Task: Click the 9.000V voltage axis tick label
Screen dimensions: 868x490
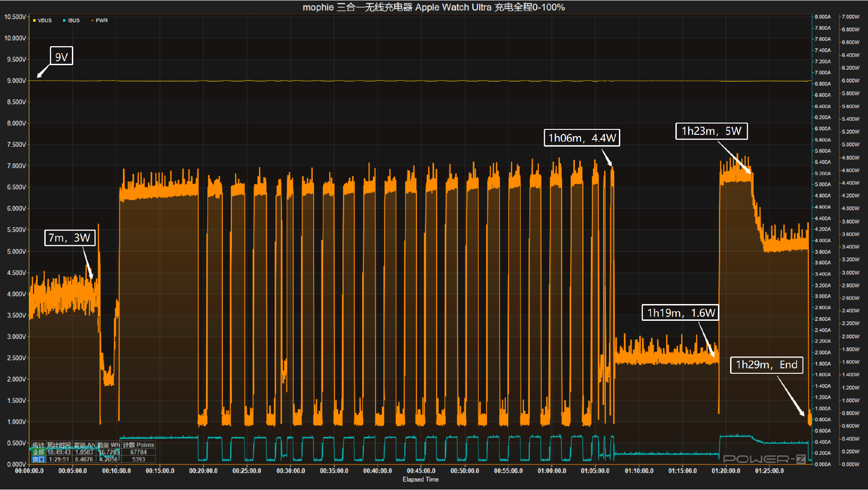Action: [16, 81]
